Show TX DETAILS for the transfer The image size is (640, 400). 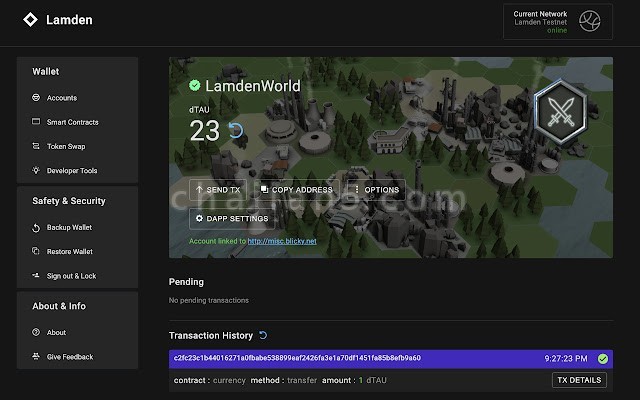point(579,380)
